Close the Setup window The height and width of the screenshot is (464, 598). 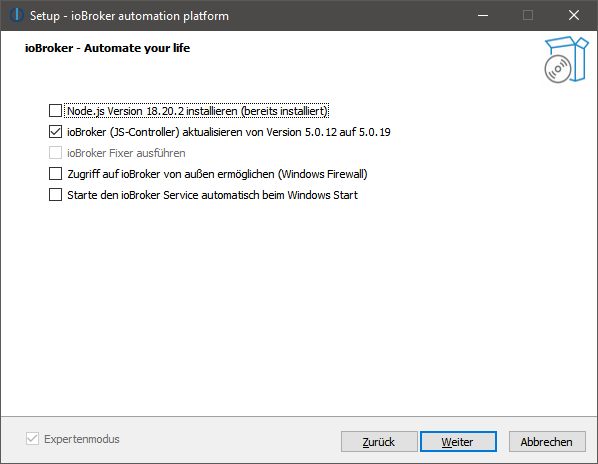(574, 15)
